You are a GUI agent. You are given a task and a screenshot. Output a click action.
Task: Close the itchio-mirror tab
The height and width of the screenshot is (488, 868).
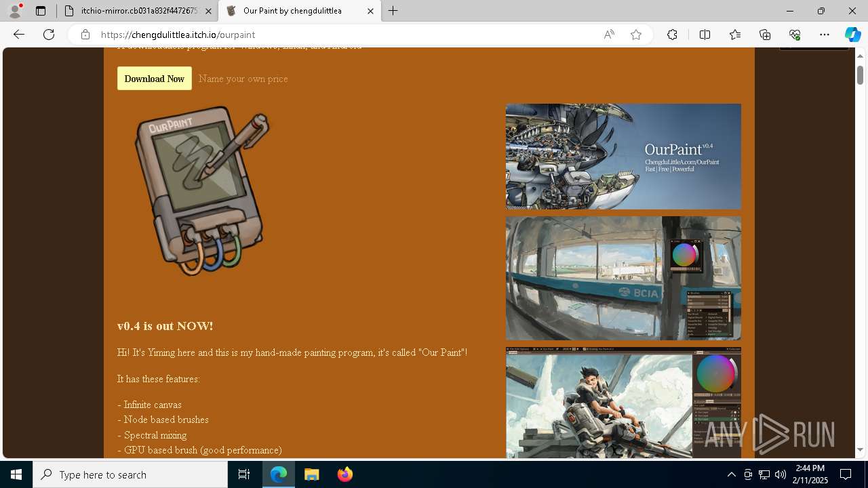coord(208,11)
